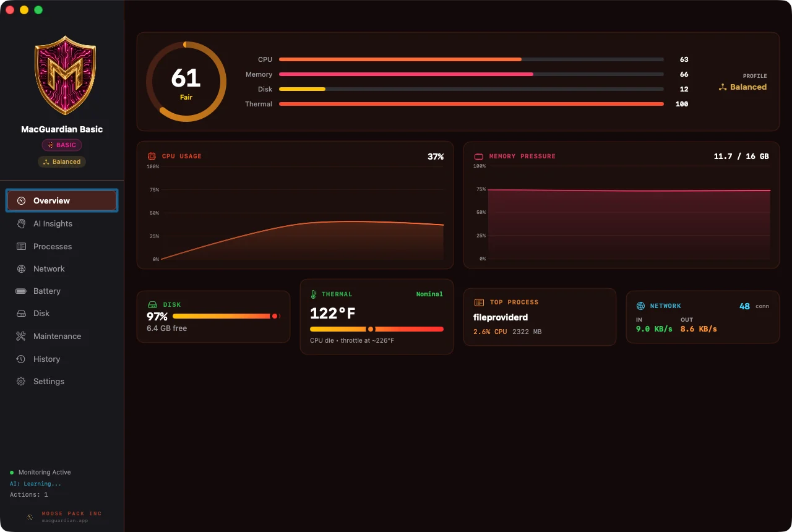
Task: Click the Moose Pack Inc logo icon
Action: tap(30, 517)
